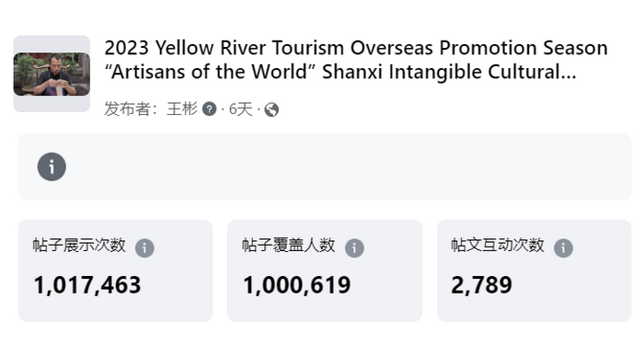Click the empty gray notice banner
The height and width of the screenshot is (345, 644).
[325, 167]
